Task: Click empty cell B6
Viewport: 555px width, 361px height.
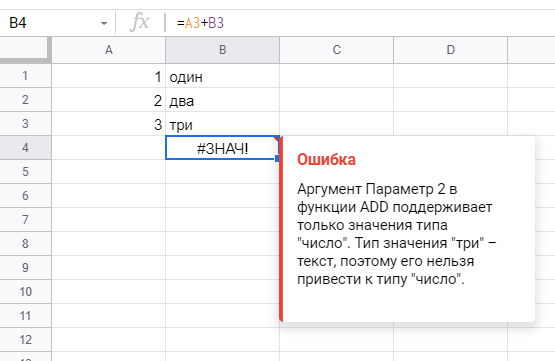Action: [222, 196]
